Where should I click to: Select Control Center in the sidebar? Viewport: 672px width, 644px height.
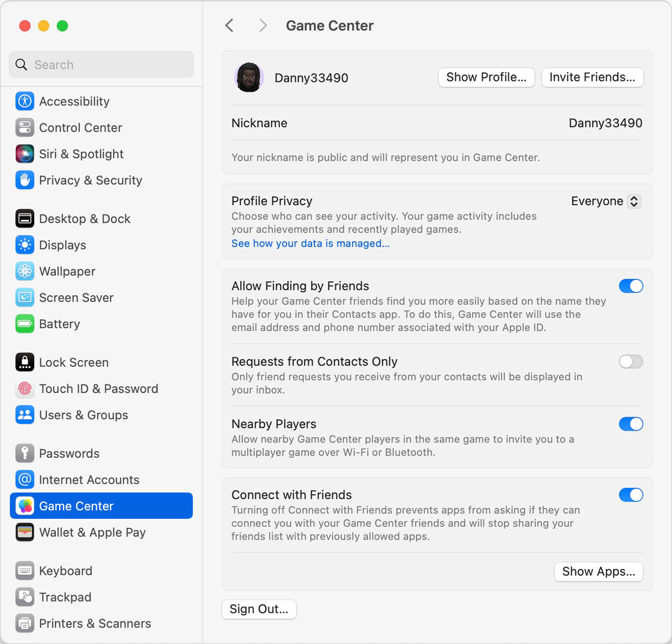pyautogui.click(x=81, y=128)
